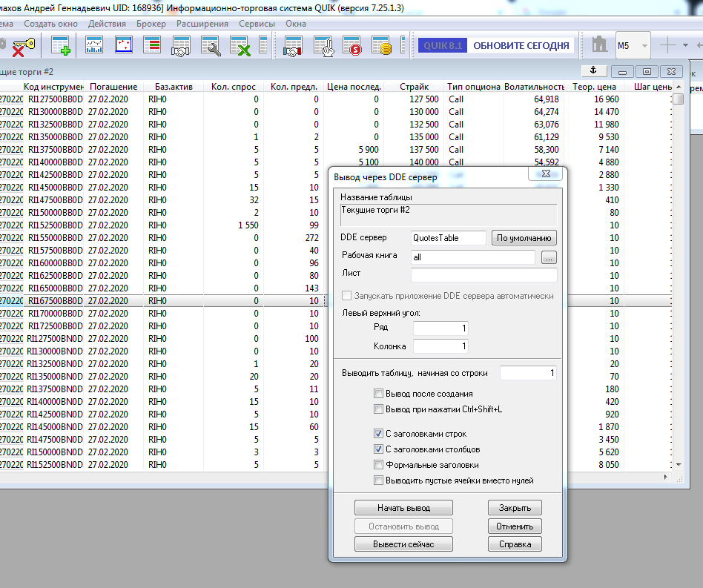Click the table icon with gold coins
Screen dimensions: 703x588
point(381,47)
